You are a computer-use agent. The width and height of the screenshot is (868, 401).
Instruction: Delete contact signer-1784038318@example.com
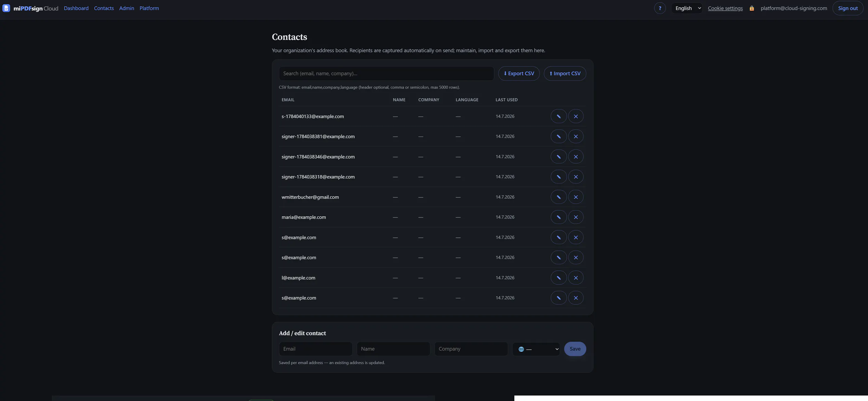(x=576, y=177)
